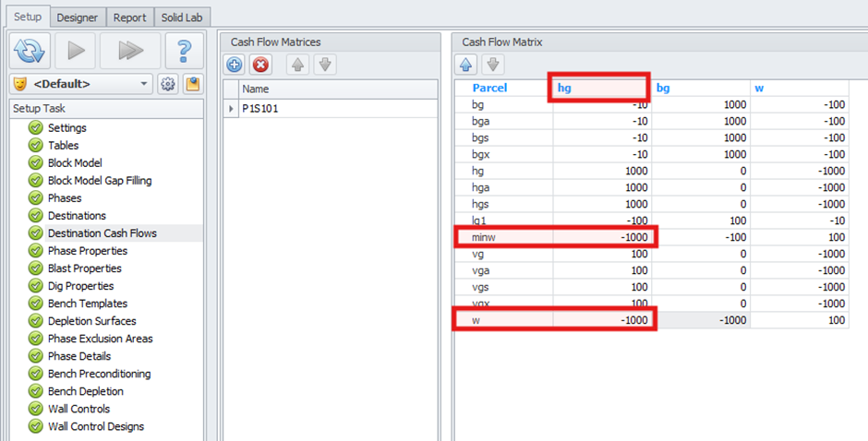Click the hg column header

coord(600,88)
